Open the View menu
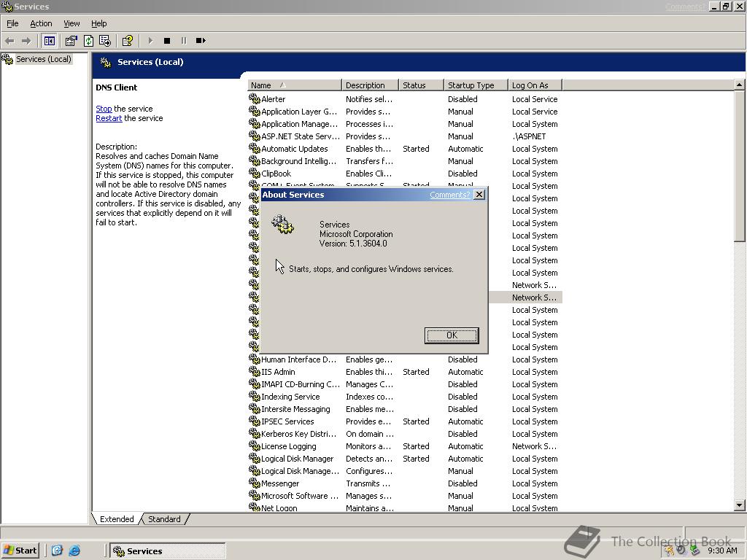 point(71,23)
